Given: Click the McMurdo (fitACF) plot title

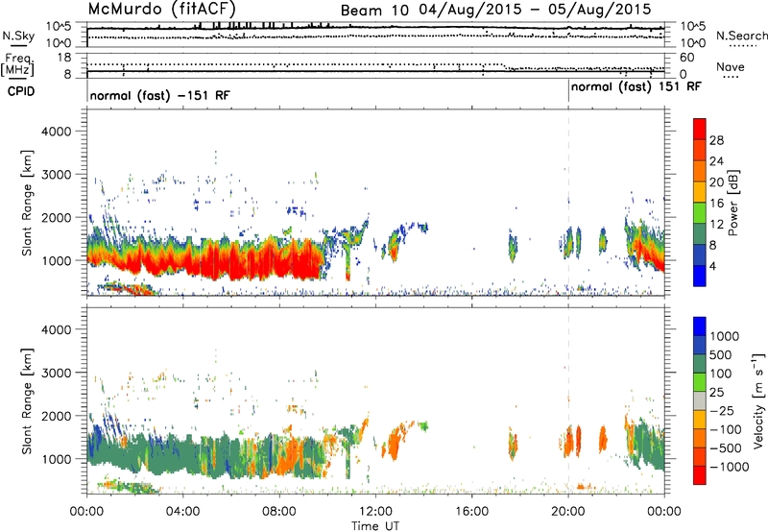Looking at the screenshot, I should [x=161, y=9].
